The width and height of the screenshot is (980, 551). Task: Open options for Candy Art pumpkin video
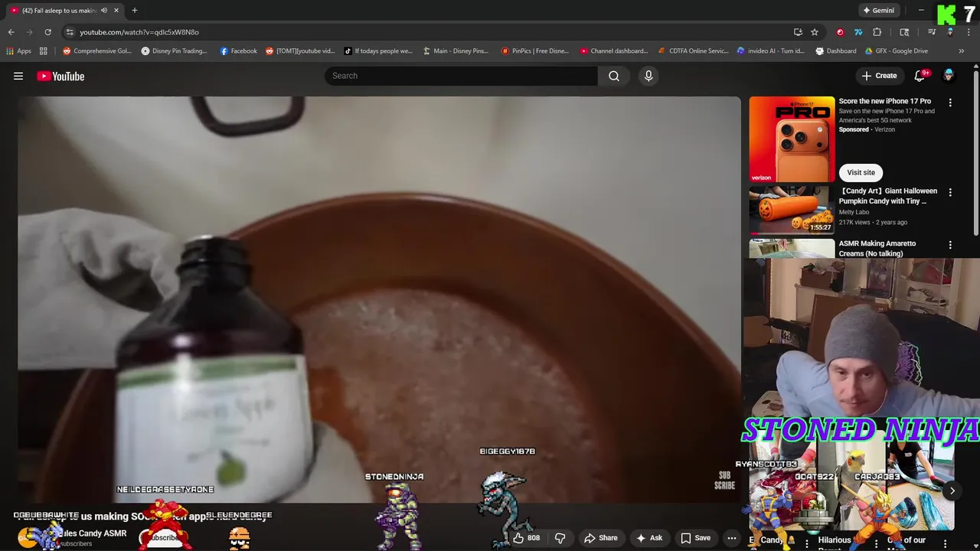(950, 193)
